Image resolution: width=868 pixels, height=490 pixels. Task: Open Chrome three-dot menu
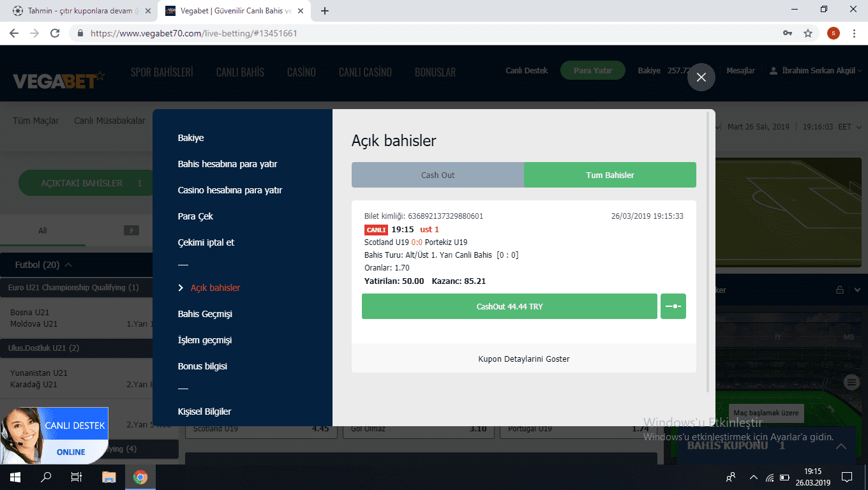click(x=854, y=33)
